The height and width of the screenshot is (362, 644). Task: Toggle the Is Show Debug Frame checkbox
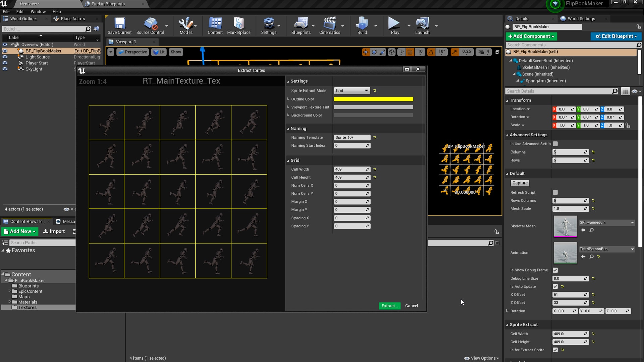click(x=555, y=270)
